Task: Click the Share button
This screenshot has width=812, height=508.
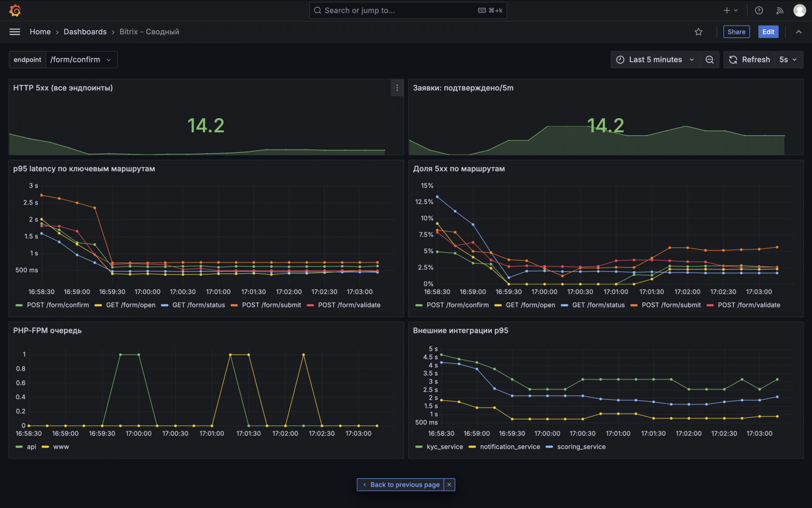Action: (x=737, y=32)
